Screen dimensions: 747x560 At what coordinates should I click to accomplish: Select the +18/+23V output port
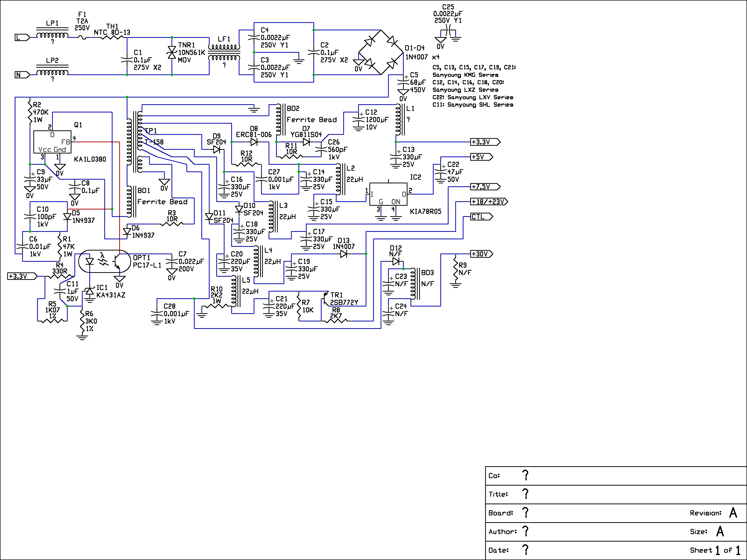(489, 202)
